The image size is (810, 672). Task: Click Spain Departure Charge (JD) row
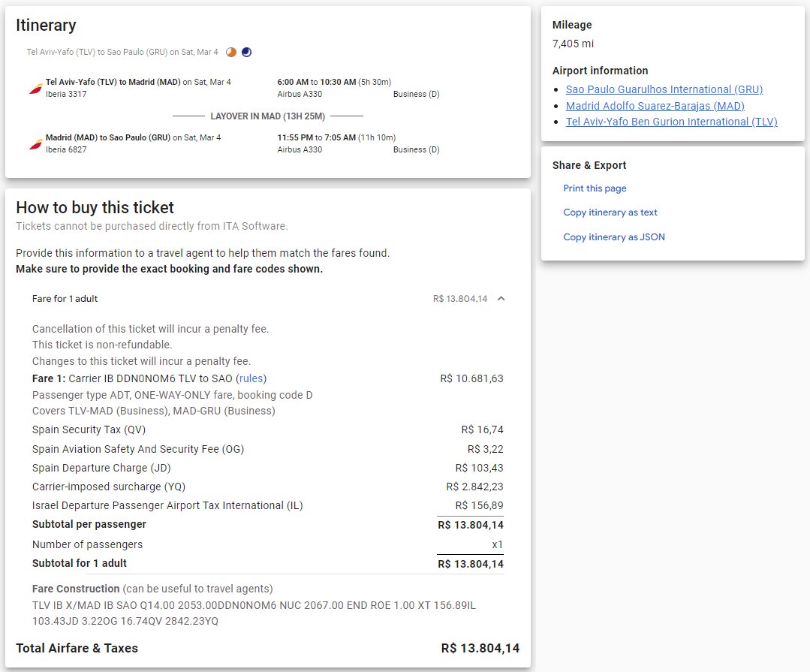(x=267, y=468)
